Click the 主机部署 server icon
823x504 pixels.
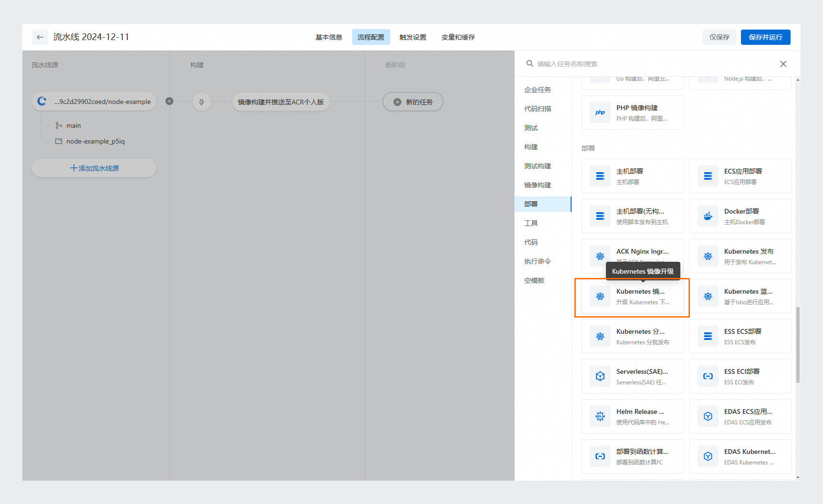pos(600,176)
